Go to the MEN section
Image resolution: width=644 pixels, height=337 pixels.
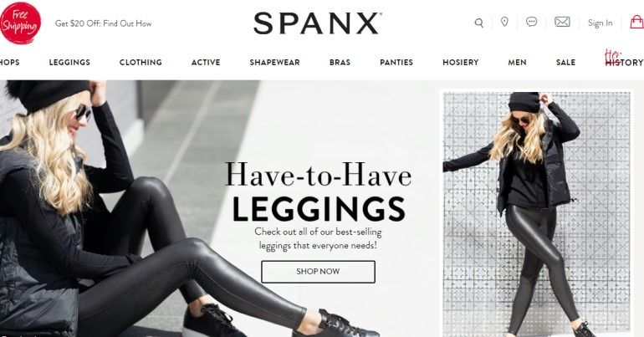point(517,63)
